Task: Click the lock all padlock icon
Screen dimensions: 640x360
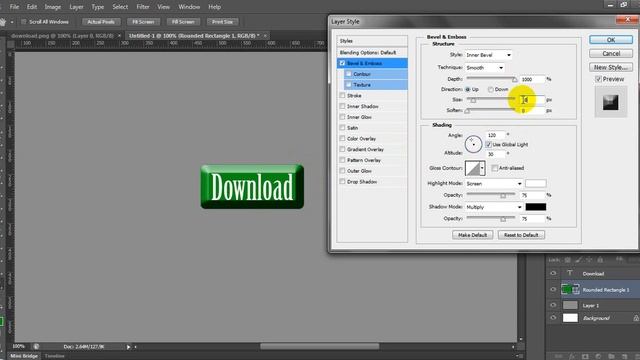Action: click(x=600, y=260)
